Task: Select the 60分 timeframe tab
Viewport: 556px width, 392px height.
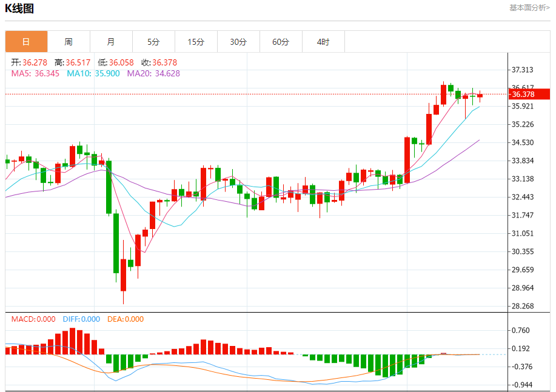Action: click(x=281, y=42)
